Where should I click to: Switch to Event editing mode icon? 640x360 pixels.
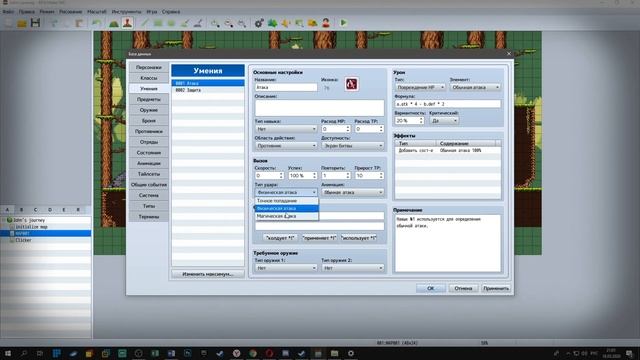tap(127, 23)
